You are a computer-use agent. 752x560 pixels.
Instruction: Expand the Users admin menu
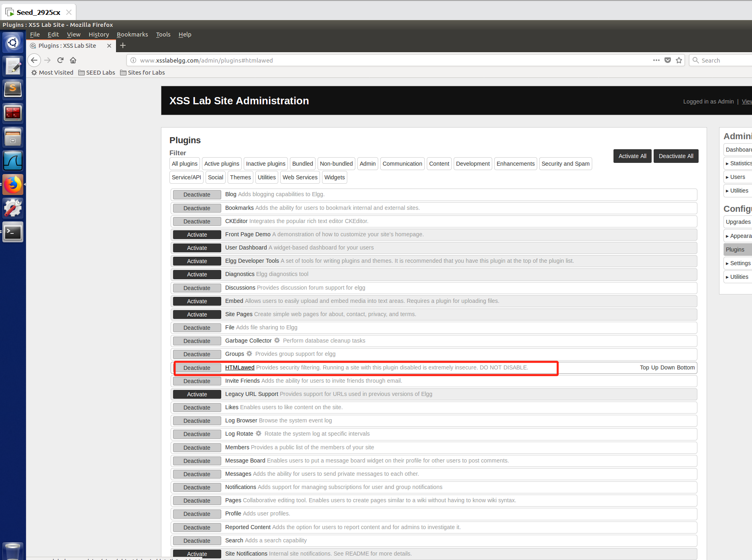[x=738, y=177]
